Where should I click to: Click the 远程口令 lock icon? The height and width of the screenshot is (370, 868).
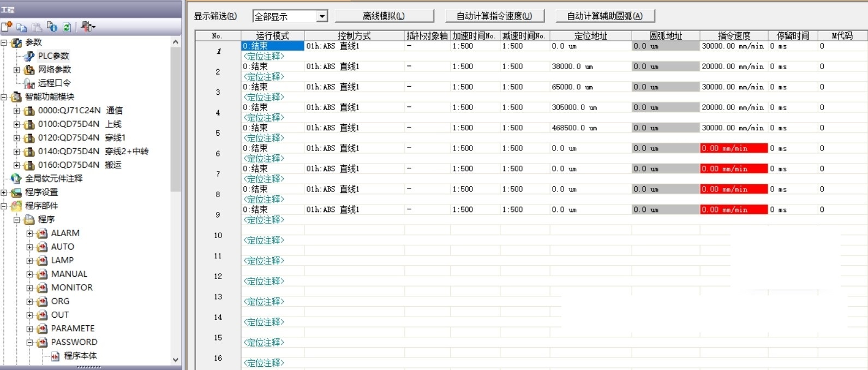(29, 83)
